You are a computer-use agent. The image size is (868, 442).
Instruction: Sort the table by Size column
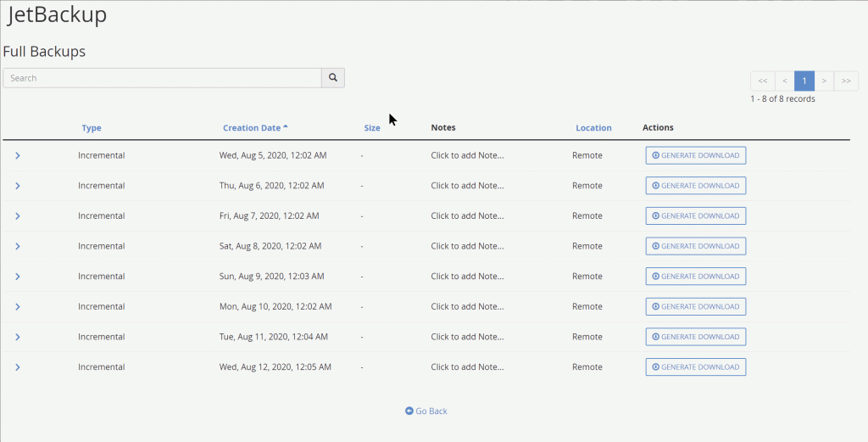pos(372,128)
